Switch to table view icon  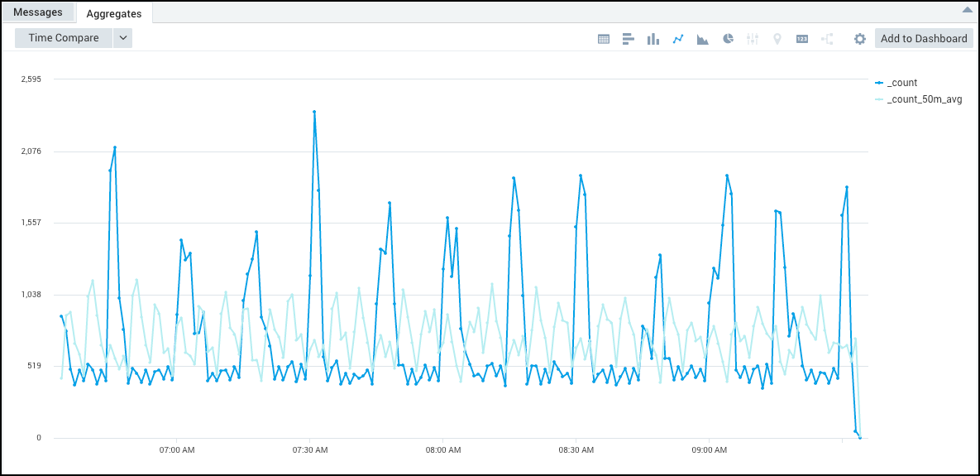click(x=604, y=39)
